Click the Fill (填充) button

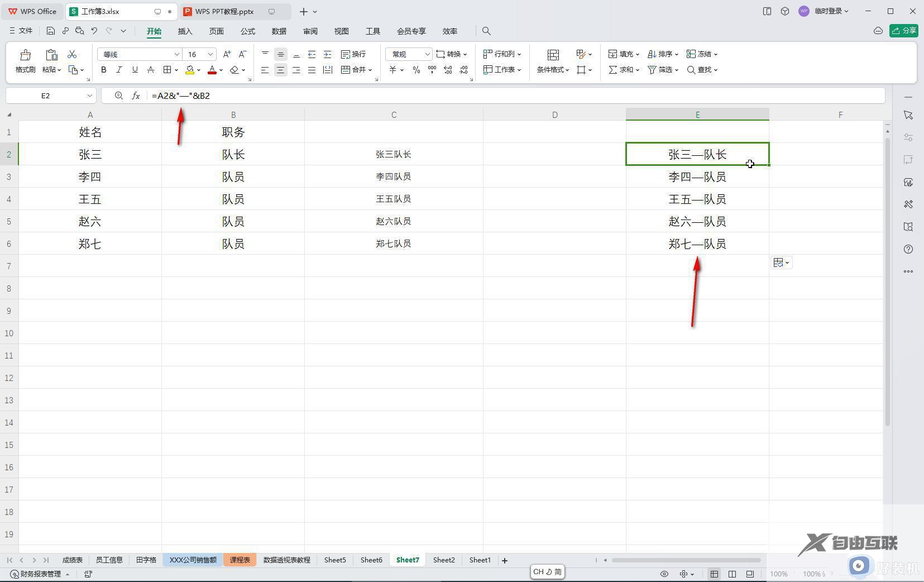624,54
